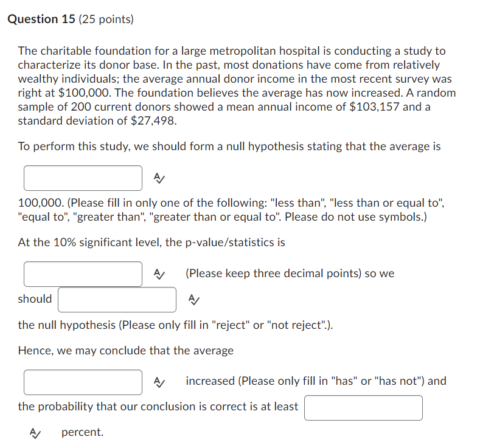Click the probability percent input field
Screen dimensions: 494x448
[363, 408]
